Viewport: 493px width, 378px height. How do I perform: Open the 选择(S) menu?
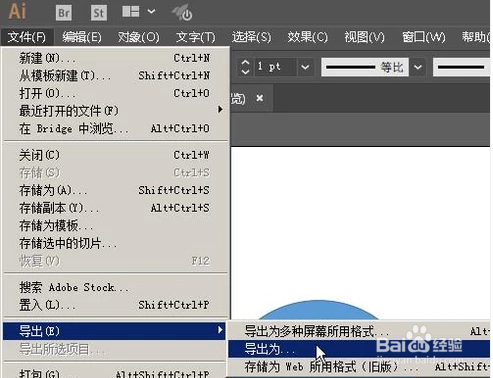click(x=252, y=37)
